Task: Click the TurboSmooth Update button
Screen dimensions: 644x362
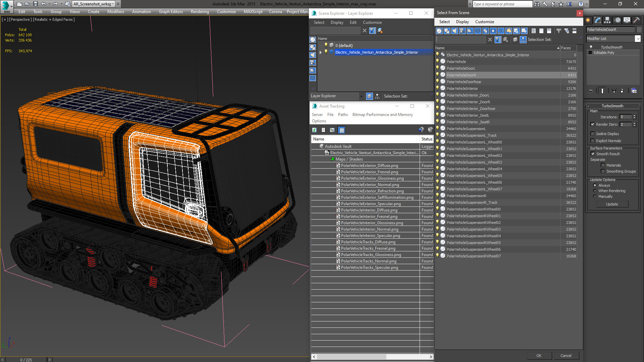Action: [x=612, y=204]
